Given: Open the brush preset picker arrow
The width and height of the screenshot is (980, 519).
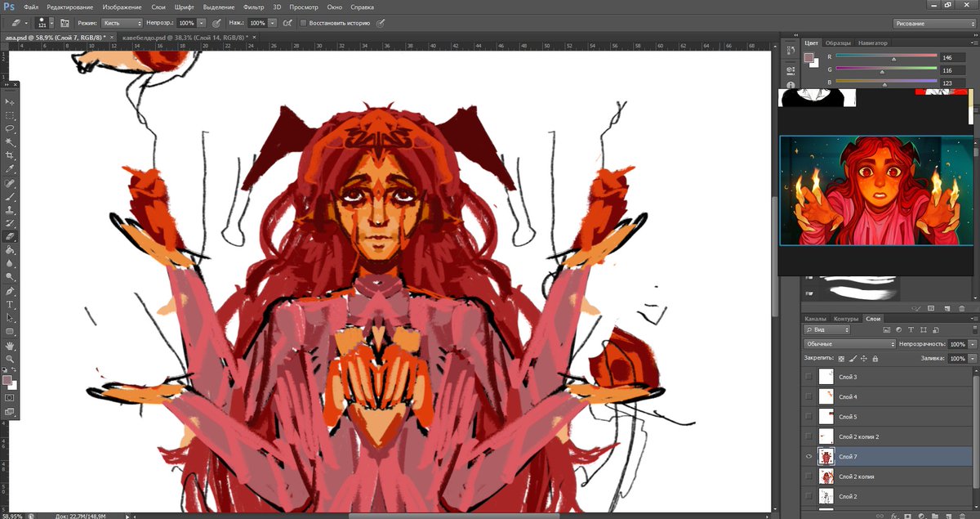Looking at the screenshot, I should click(x=51, y=23).
